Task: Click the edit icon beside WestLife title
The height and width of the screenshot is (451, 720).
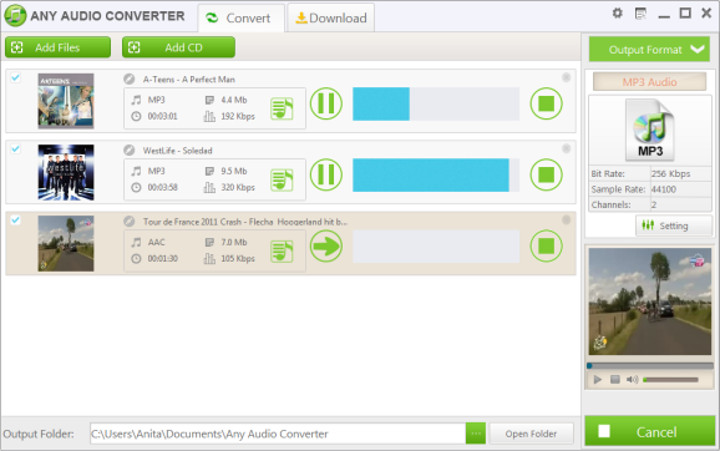Action: click(129, 150)
